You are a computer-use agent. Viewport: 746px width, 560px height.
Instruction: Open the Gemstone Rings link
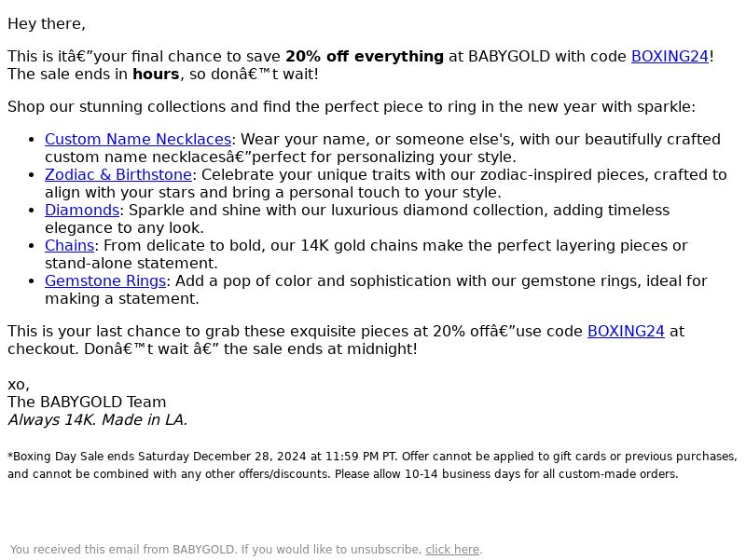click(105, 281)
